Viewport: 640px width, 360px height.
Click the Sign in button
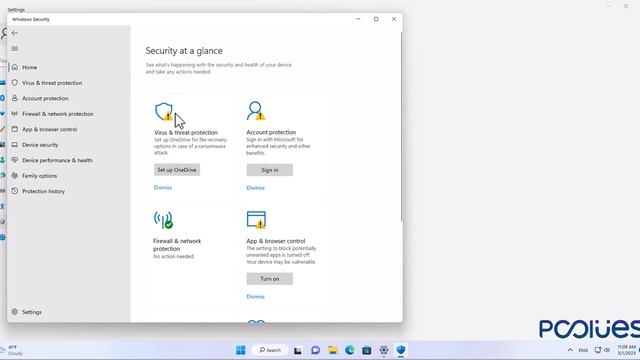269,170
